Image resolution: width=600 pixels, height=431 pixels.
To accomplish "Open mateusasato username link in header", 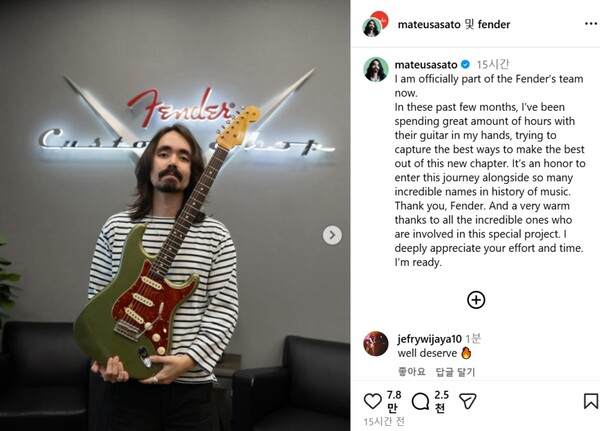I will point(429,24).
